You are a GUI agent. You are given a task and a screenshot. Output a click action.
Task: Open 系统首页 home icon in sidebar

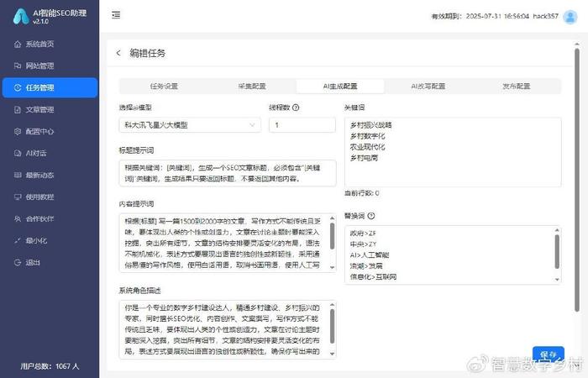[x=18, y=45]
